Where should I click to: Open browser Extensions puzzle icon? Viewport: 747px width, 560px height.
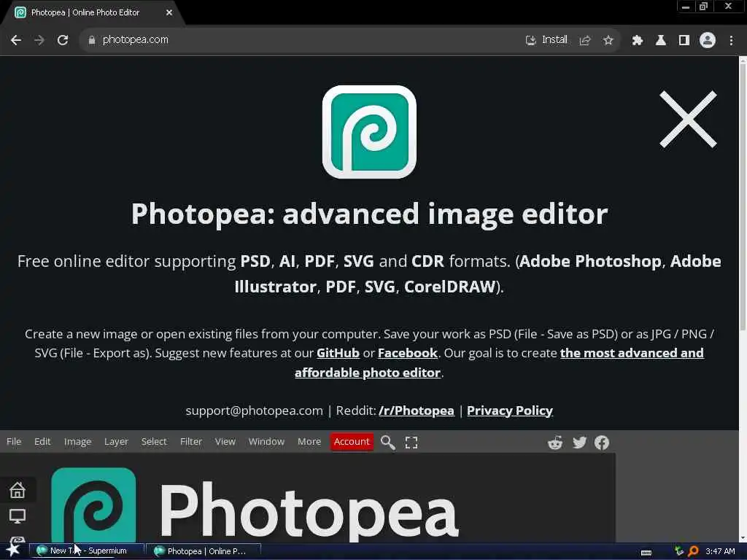tap(637, 40)
